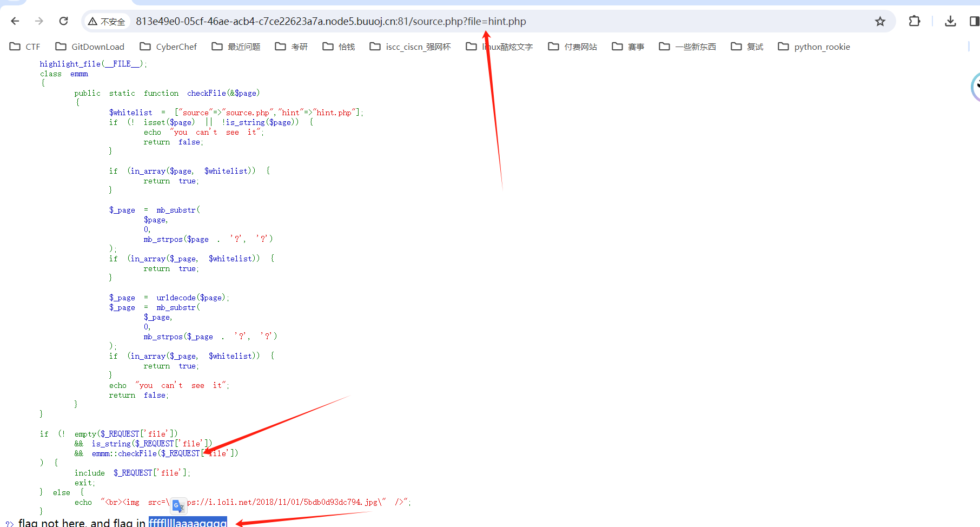Go back to the previous page
Screen dimensions: 980x527
15,21
